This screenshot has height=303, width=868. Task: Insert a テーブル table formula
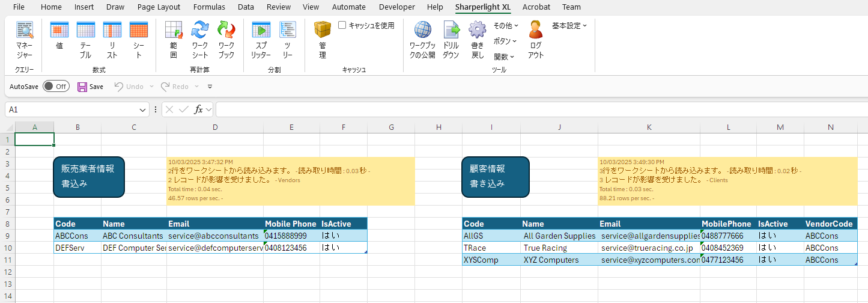pyautogui.click(x=86, y=40)
